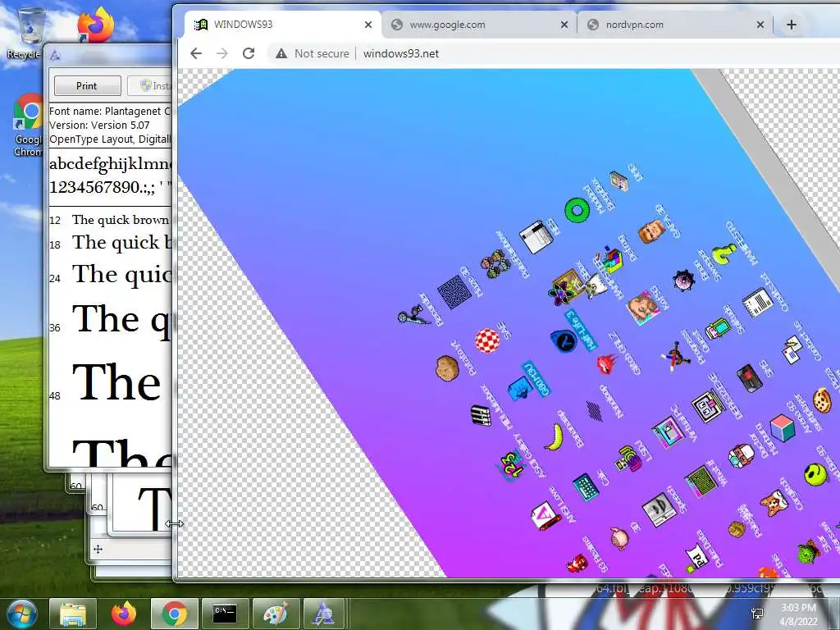
Task: Open the red-and-white checkered ball icon
Action: (487, 340)
